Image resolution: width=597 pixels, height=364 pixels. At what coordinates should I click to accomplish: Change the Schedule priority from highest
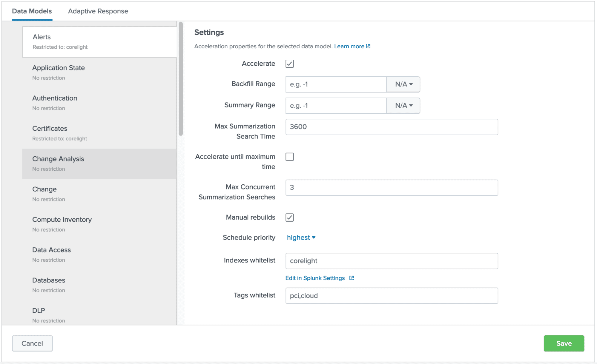point(301,237)
